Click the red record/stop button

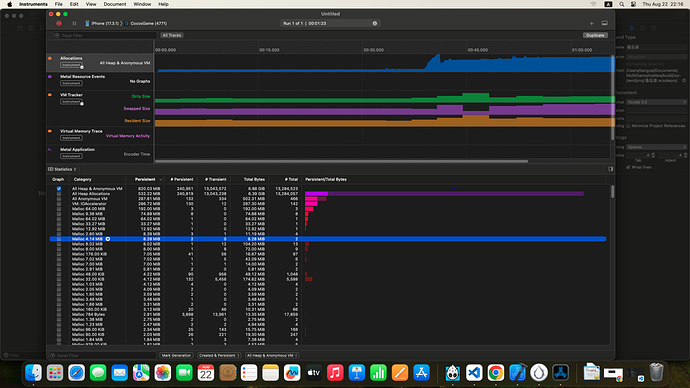(x=59, y=23)
